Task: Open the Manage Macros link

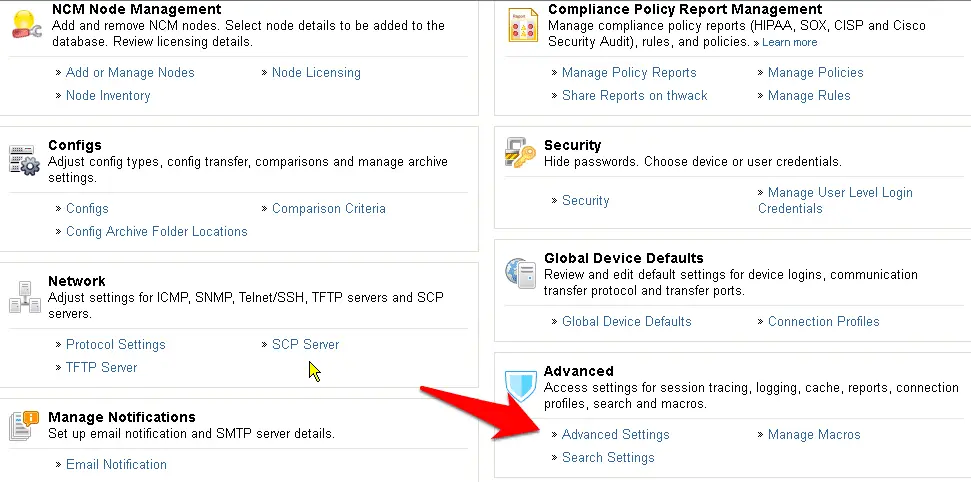Action: click(814, 435)
